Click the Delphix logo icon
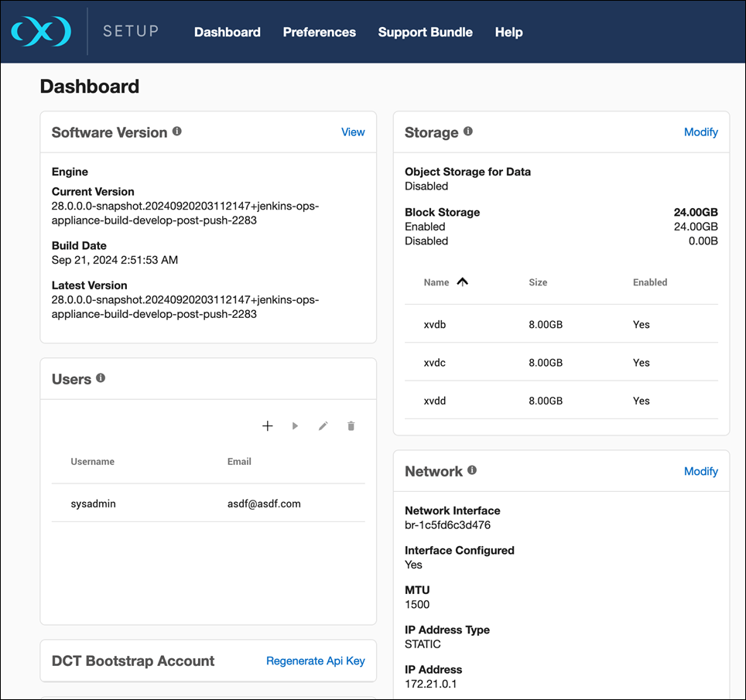746x700 pixels. [41, 32]
